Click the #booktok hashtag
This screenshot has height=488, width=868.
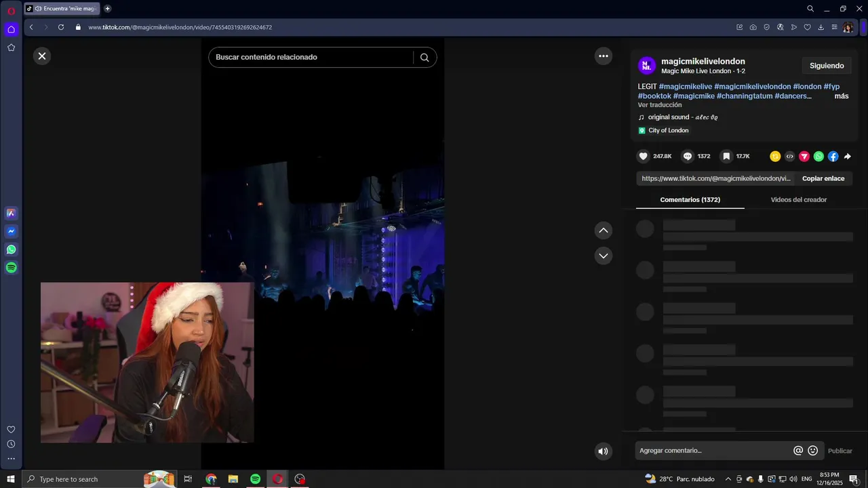coord(654,96)
